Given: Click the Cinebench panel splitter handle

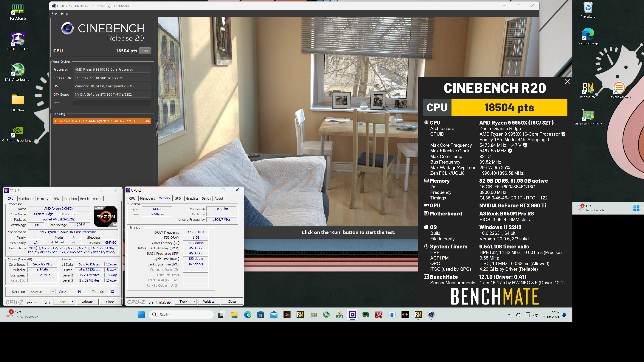Looking at the screenshot, I should pos(157,128).
